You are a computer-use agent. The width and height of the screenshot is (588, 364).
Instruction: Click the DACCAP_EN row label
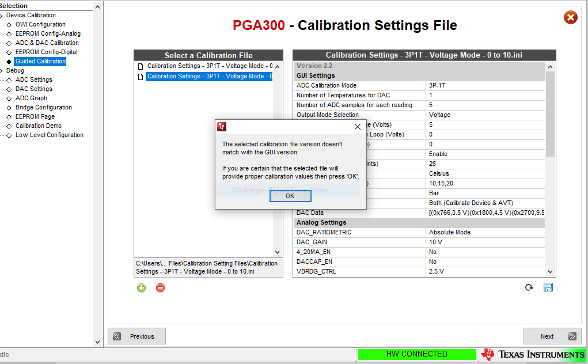tap(314, 261)
